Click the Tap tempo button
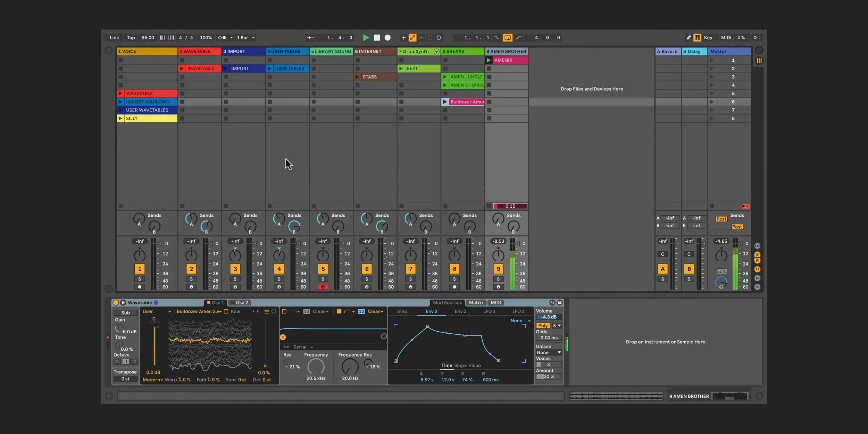The height and width of the screenshot is (434, 868). (131, 37)
